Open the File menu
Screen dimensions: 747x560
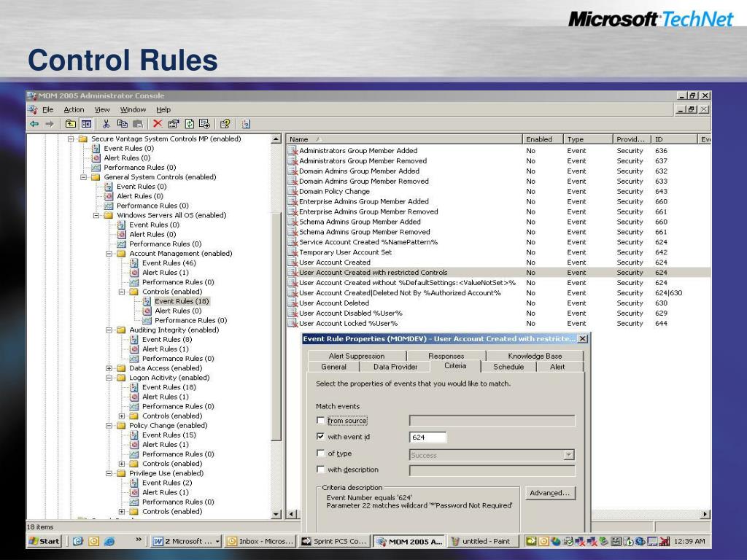[x=47, y=109]
